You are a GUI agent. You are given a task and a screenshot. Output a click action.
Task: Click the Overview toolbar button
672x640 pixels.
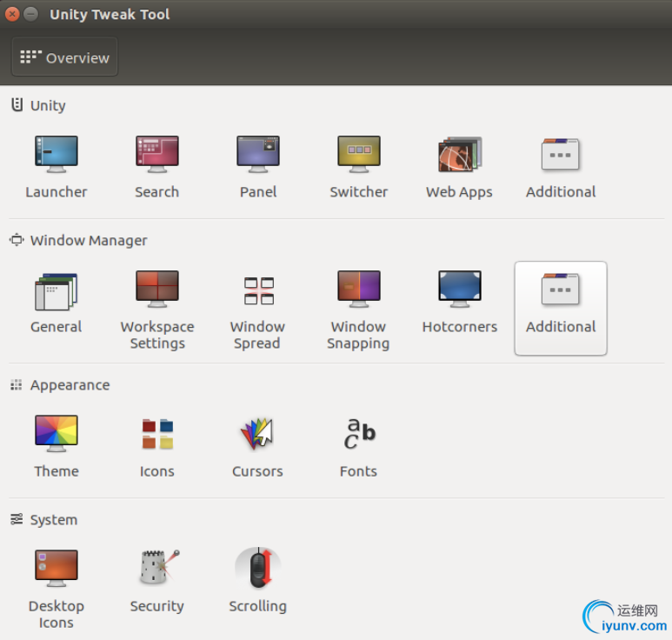[x=64, y=57]
